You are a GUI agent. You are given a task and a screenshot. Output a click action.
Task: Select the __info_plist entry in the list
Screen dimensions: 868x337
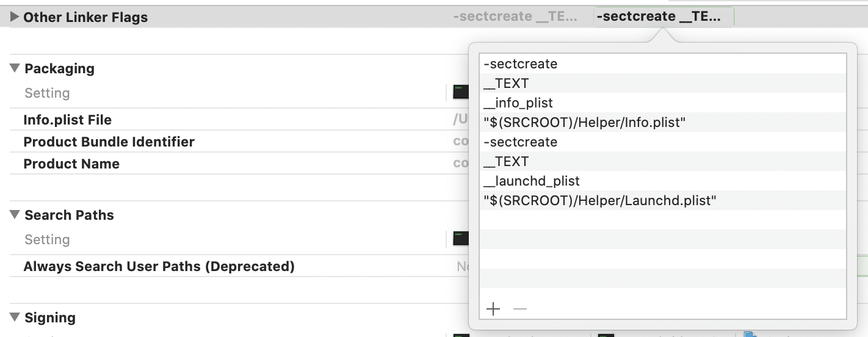(x=518, y=103)
